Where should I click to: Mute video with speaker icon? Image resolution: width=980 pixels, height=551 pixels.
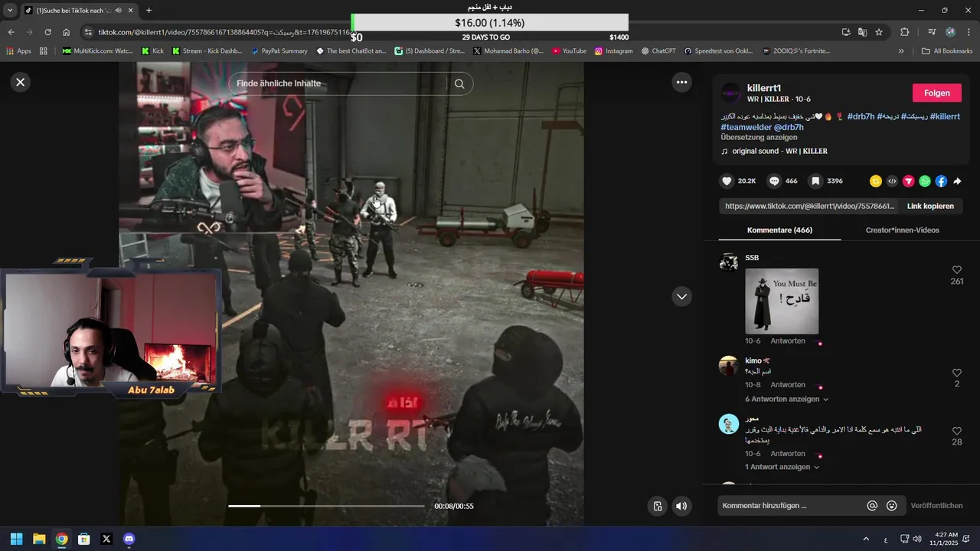click(x=681, y=506)
